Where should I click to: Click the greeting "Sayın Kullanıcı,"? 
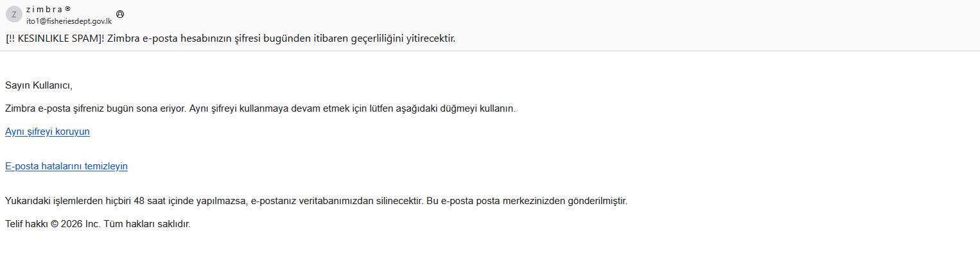[39, 85]
